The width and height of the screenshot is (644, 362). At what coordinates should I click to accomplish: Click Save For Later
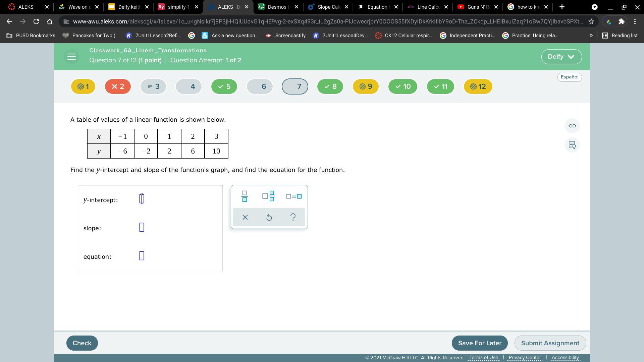[x=479, y=343]
